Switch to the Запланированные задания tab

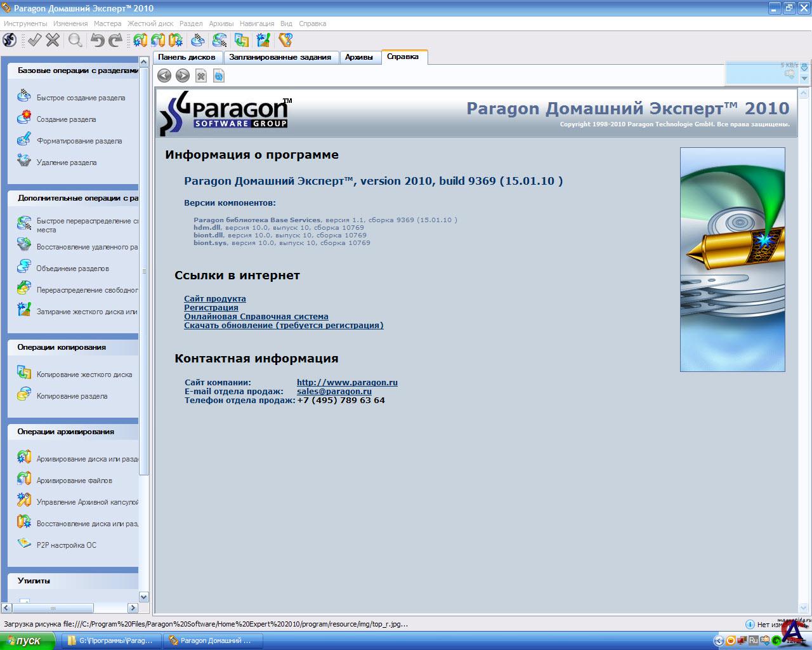280,57
